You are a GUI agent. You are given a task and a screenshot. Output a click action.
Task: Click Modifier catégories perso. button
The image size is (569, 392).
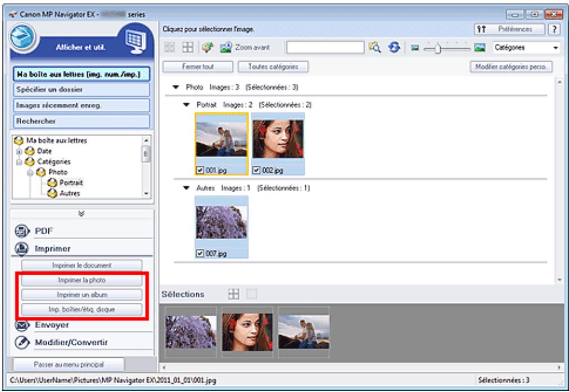[511, 67]
